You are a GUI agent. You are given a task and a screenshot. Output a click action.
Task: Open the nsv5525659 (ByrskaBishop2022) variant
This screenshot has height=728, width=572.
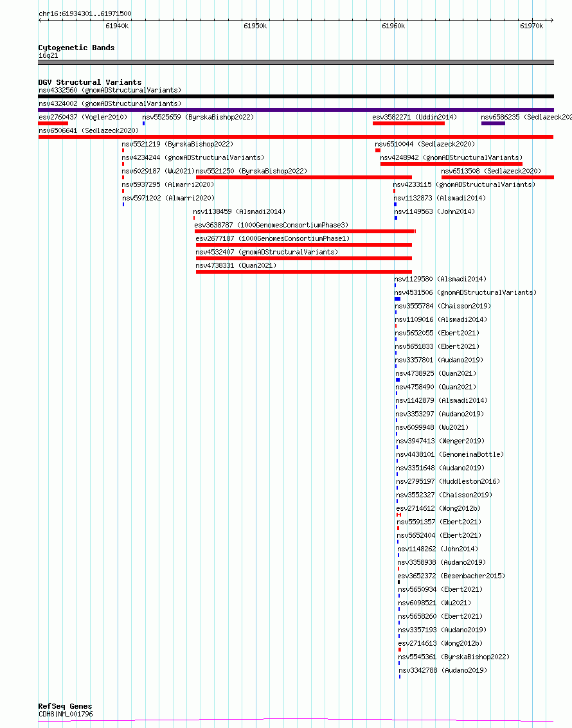coord(198,117)
